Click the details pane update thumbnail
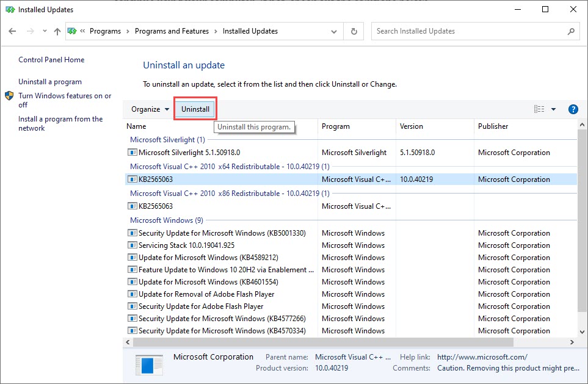588x384 pixels. (x=149, y=365)
